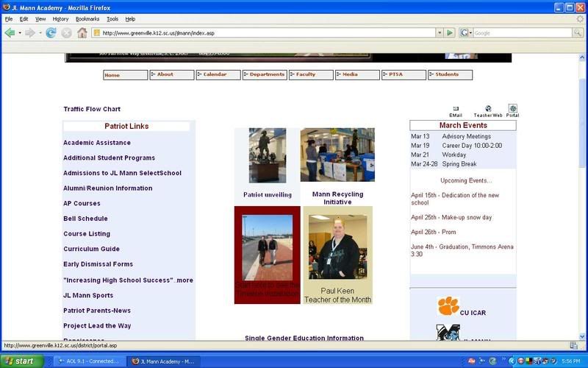Open the Bookmarks menu
The image size is (588, 368).
tap(87, 19)
